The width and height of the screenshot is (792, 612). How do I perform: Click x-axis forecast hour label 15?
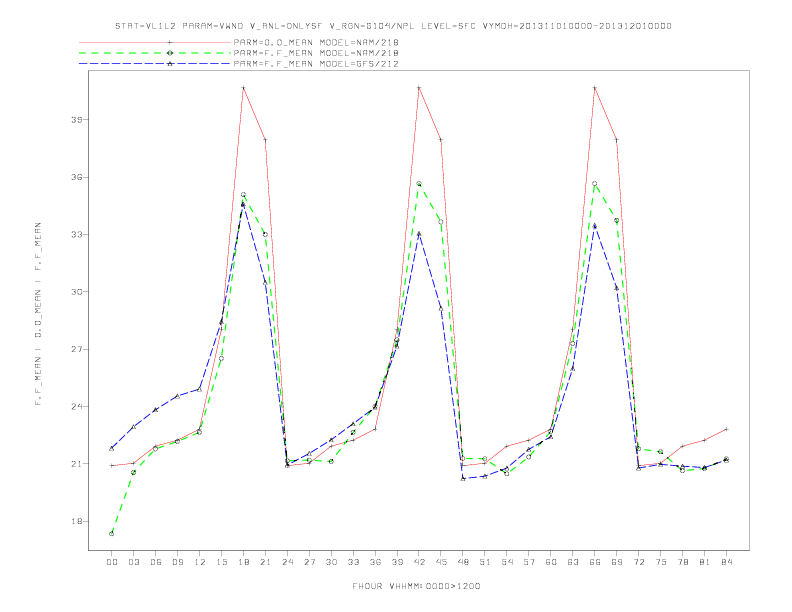click(221, 562)
